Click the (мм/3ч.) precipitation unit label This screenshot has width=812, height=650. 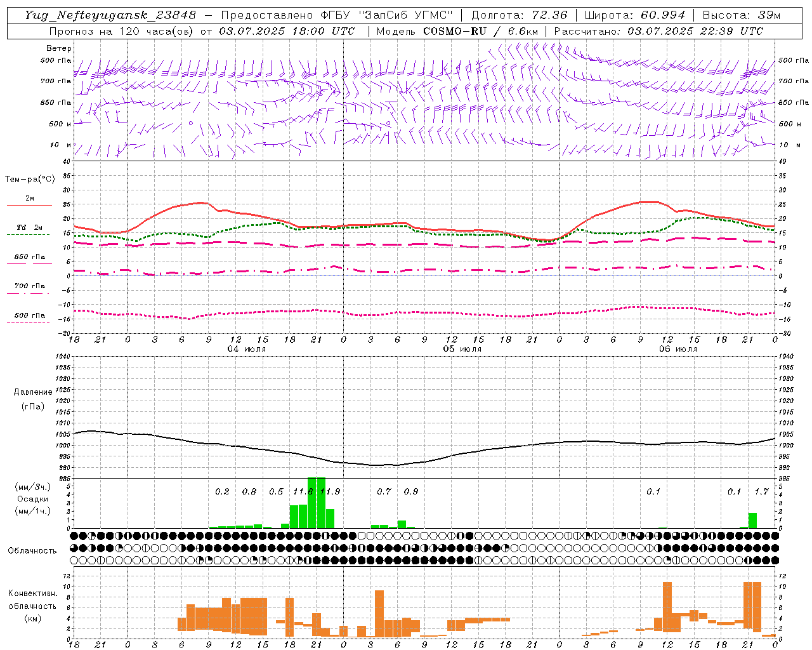click(x=32, y=487)
